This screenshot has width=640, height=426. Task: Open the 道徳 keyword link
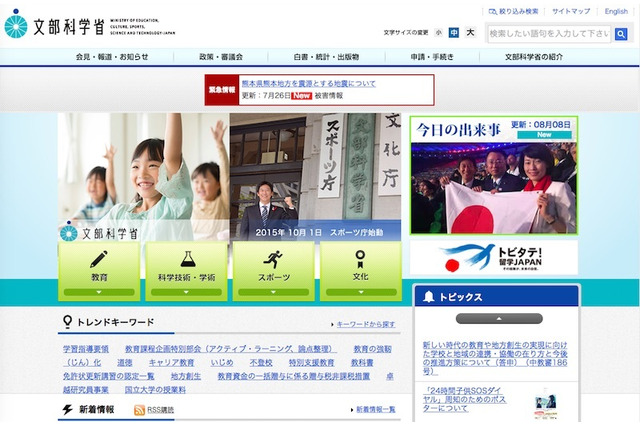[x=124, y=363]
